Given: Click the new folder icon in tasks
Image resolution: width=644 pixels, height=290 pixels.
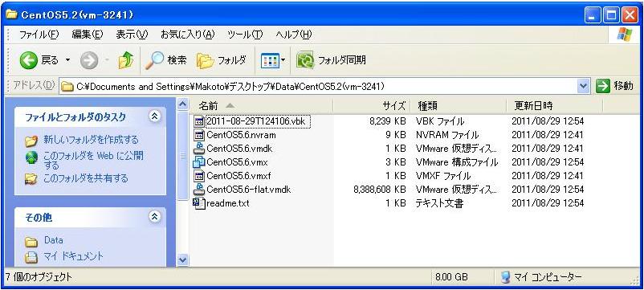Looking at the screenshot, I should coord(31,141).
